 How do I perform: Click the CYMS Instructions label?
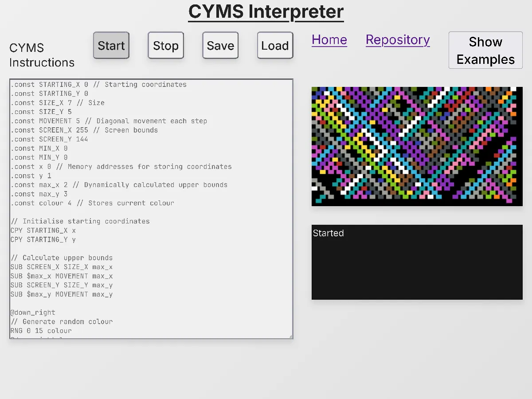42,55
